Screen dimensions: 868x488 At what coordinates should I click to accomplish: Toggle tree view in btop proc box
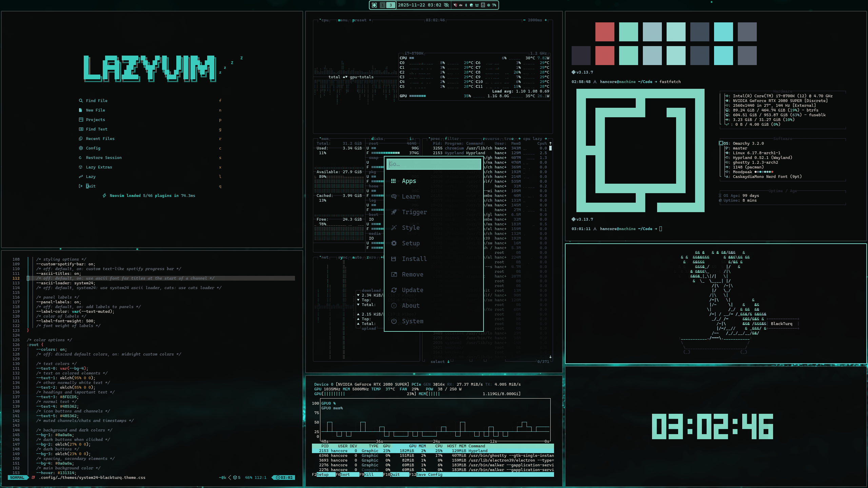[509, 139]
